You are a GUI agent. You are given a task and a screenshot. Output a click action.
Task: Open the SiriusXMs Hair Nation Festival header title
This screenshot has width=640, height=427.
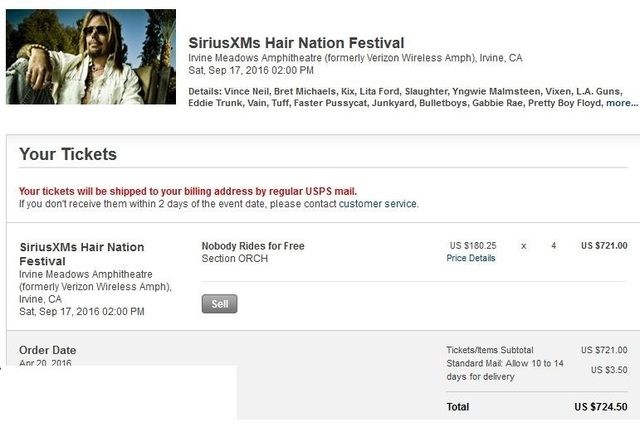pos(296,43)
